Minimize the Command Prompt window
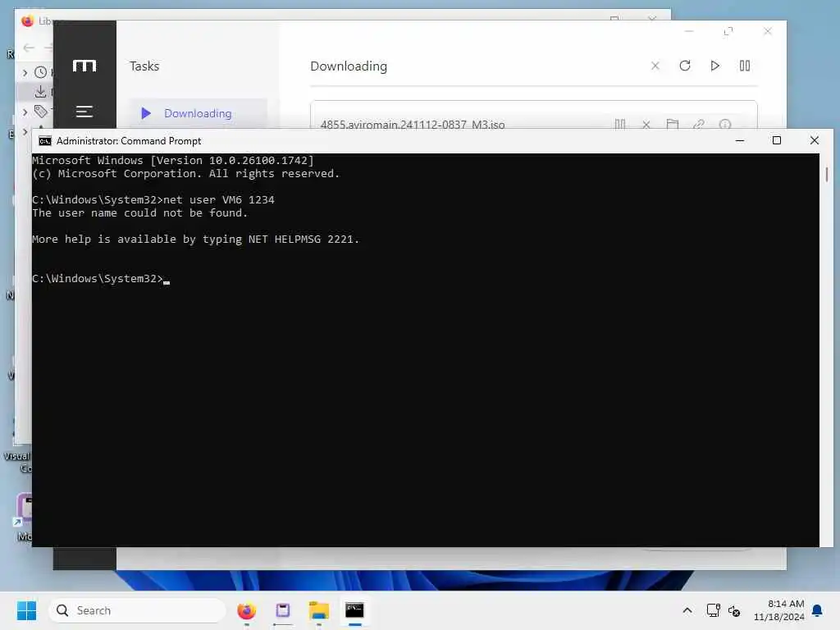840x630 pixels. tap(740, 140)
